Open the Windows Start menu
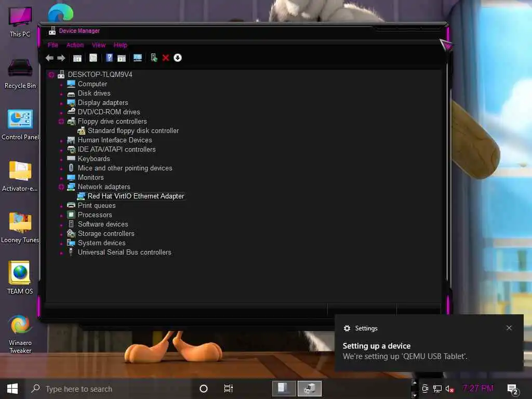The width and height of the screenshot is (532, 399). (12, 389)
